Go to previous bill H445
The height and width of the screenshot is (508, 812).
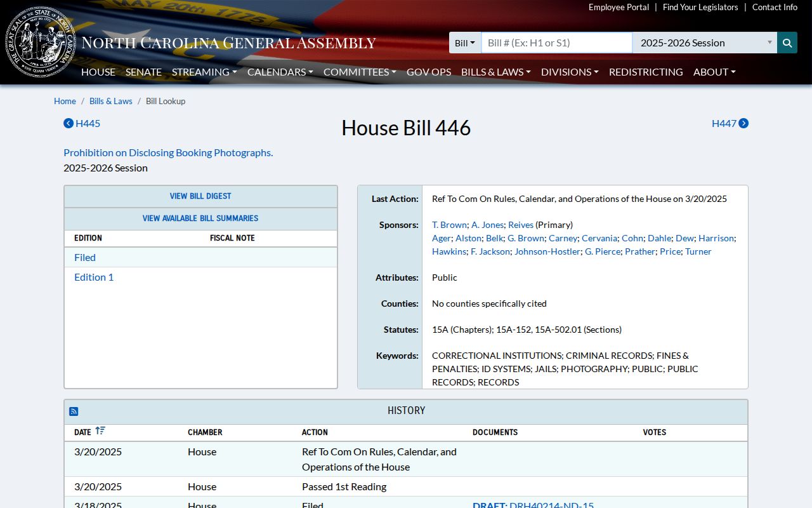(x=82, y=123)
